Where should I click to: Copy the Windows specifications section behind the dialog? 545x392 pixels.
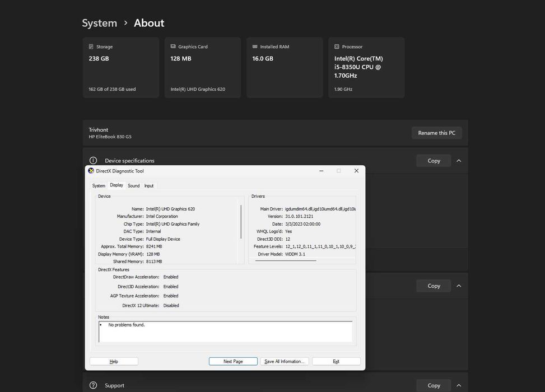(x=434, y=286)
